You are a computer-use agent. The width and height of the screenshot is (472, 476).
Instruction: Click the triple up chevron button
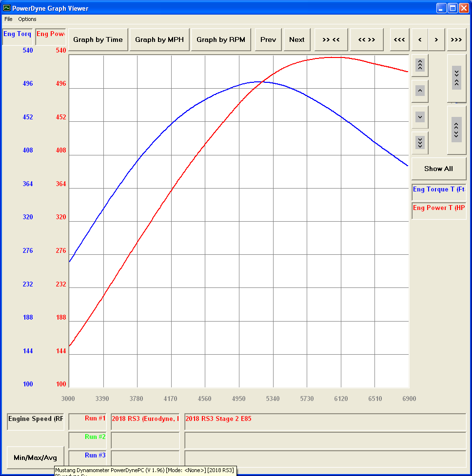pyautogui.click(x=420, y=65)
